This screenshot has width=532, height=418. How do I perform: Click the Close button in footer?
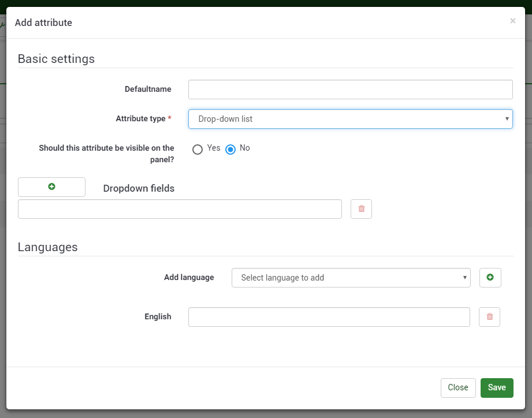click(x=457, y=388)
